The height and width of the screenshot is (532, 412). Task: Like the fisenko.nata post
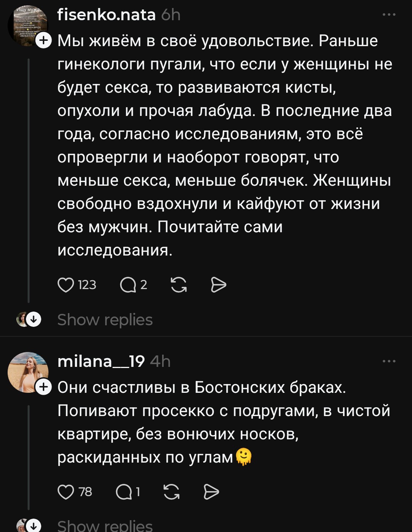pyautogui.click(x=66, y=285)
